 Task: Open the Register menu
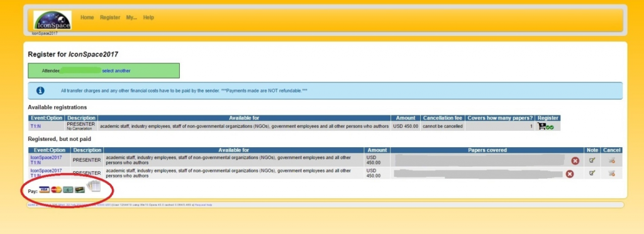click(110, 18)
